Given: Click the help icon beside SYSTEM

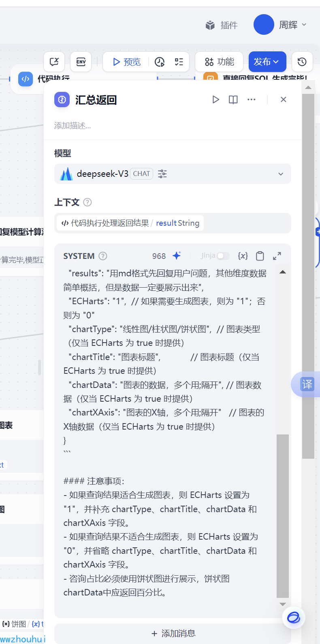Looking at the screenshot, I should pyautogui.click(x=103, y=256).
